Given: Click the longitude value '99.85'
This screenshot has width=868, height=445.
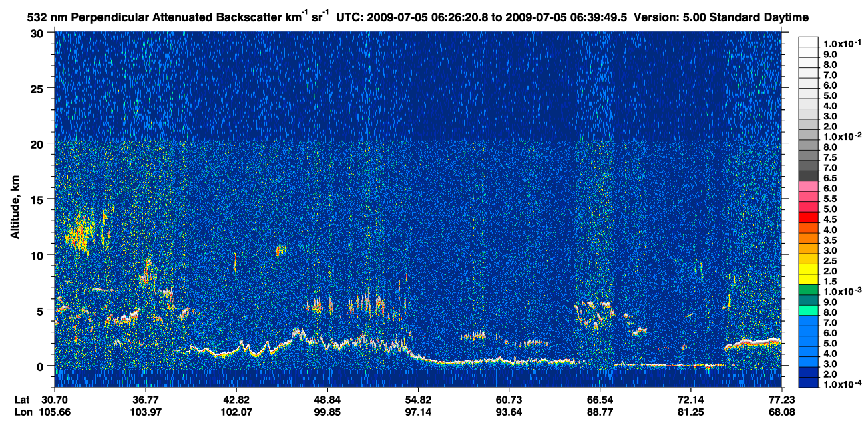Looking at the screenshot, I should [x=327, y=412].
